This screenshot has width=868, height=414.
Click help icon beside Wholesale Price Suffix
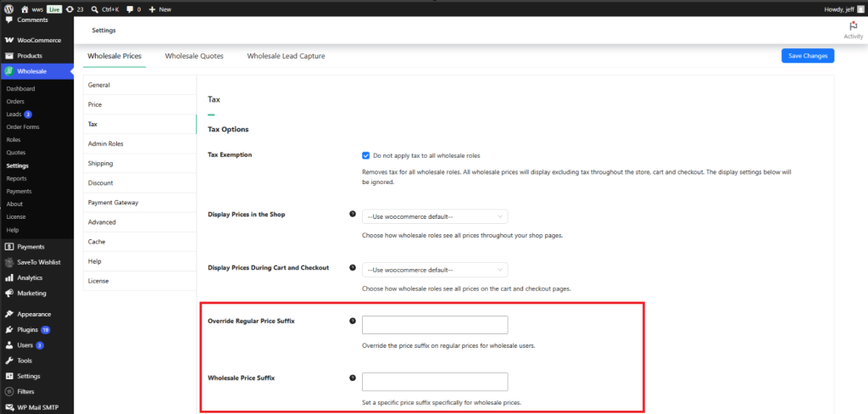pos(353,378)
